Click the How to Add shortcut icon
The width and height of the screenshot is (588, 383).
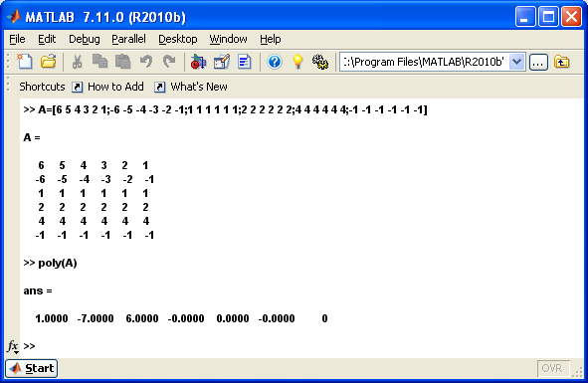(x=77, y=87)
